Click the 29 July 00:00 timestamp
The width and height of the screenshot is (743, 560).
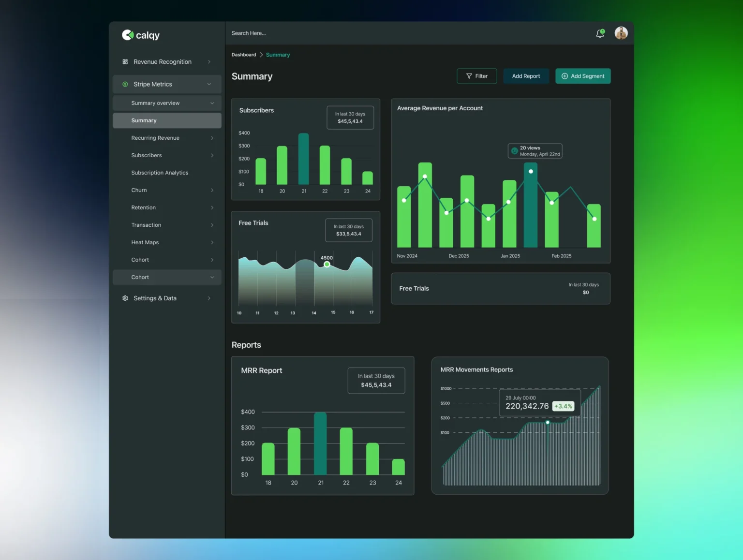tap(520, 398)
